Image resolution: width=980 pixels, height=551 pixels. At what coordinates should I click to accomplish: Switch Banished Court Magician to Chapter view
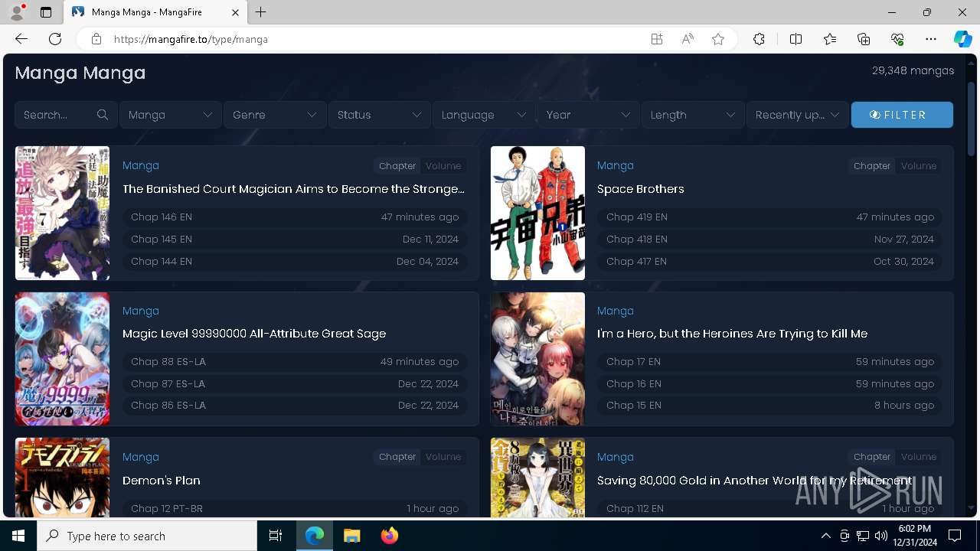tap(397, 166)
